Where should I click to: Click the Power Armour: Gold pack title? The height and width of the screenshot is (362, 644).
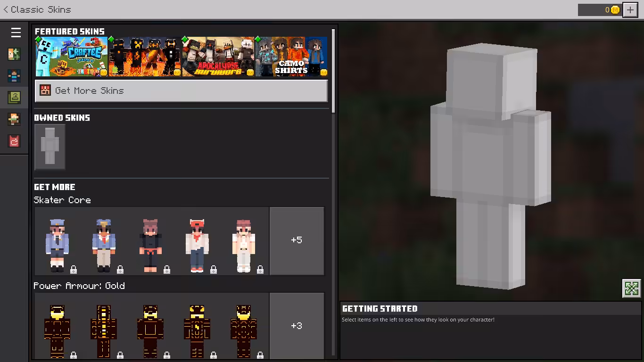tap(79, 286)
